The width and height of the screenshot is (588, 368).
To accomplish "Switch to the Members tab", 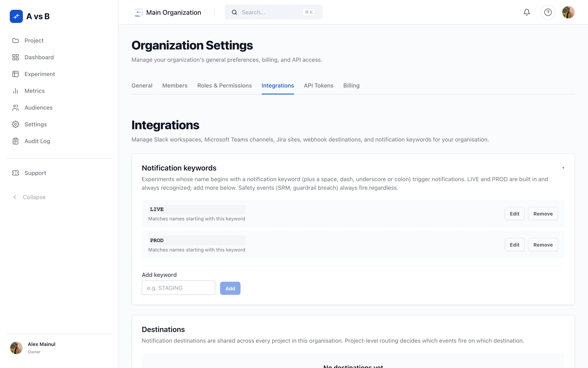I will click(175, 86).
